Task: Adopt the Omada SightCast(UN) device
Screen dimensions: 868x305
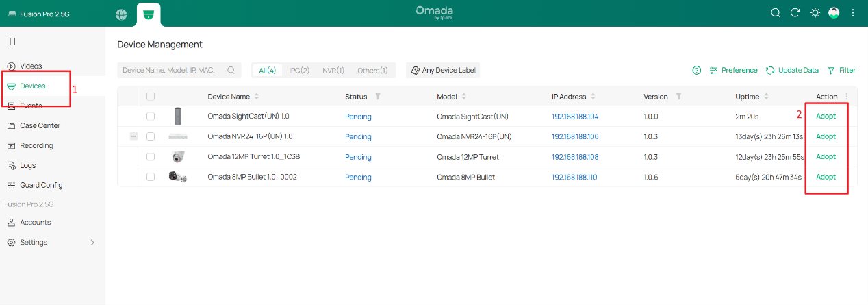Action: [826, 117]
